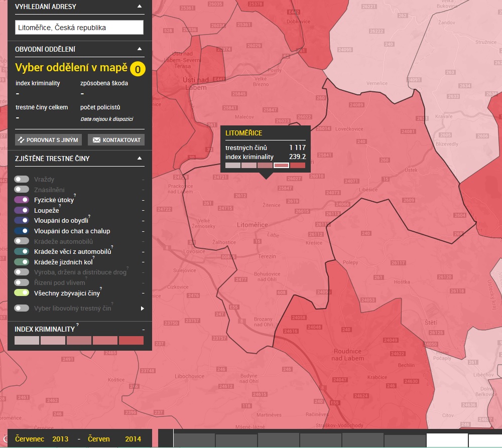Click the Porovnat s jiným button
Viewport: 502px width, 448px height.
48,140
